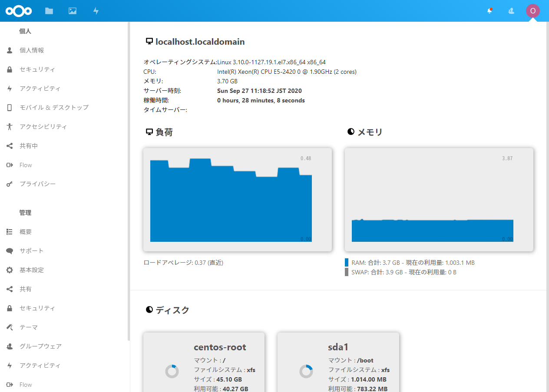Click the key icon beside プライバシー
The height and width of the screenshot is (392, 549).
point(10,184)
